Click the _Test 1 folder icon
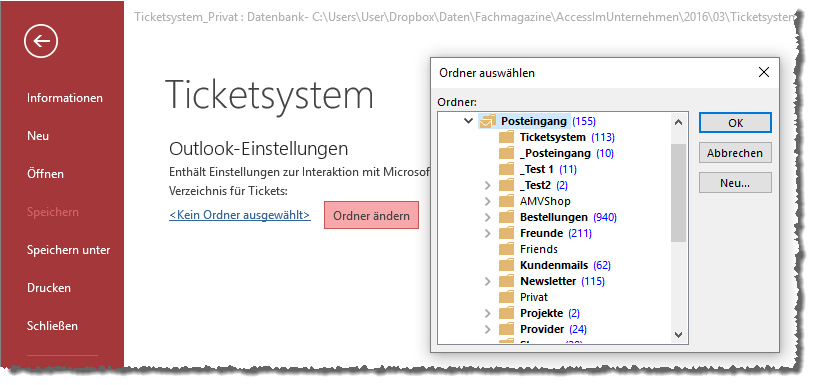 tap(506, 169)
